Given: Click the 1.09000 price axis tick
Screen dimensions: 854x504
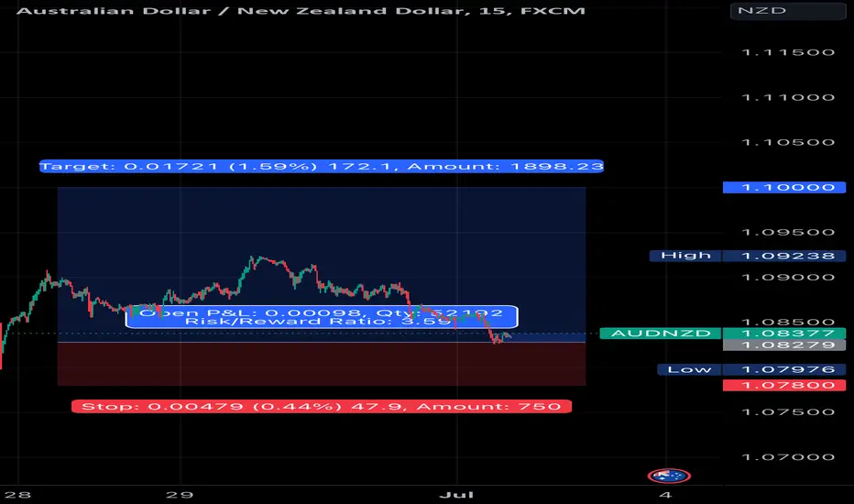Looking at the screenshot, I should (788, 278).
